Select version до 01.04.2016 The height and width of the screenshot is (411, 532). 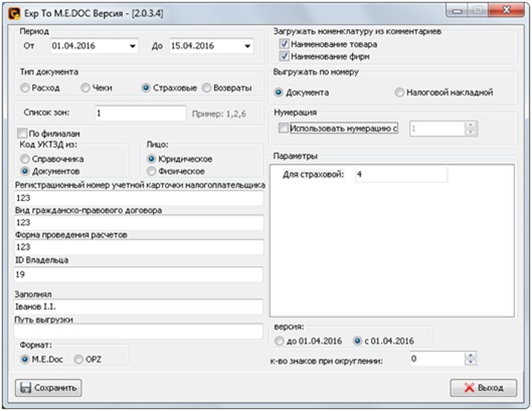(x=281, y=339)
